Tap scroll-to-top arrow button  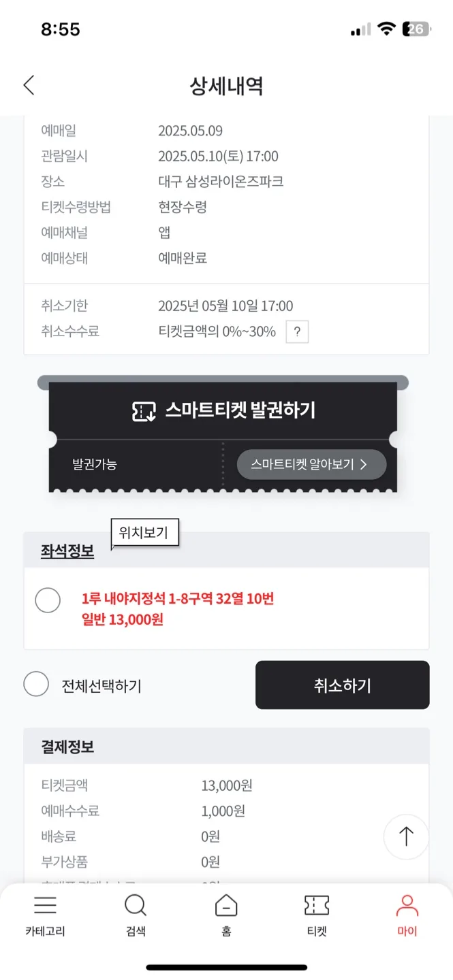(x=406, y=836)
